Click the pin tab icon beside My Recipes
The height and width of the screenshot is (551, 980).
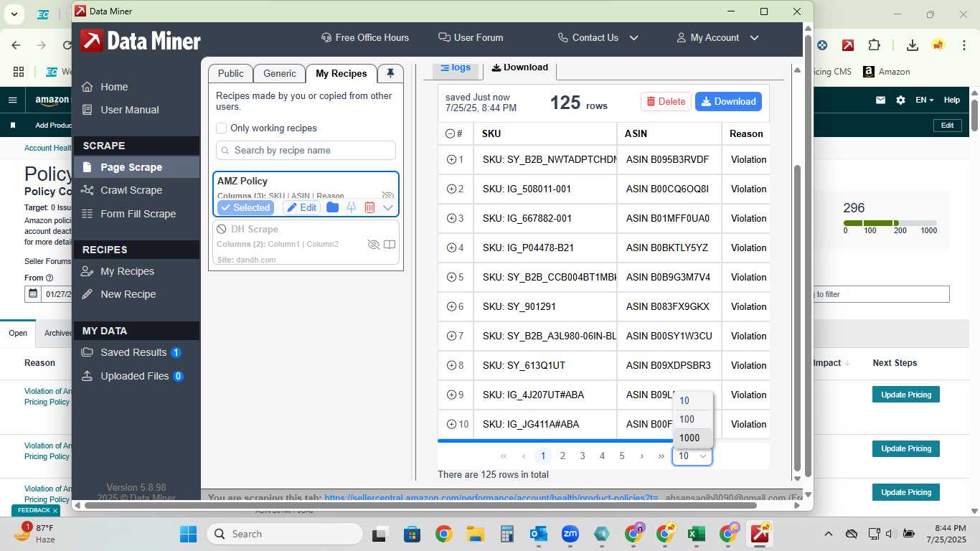[390, 73]
